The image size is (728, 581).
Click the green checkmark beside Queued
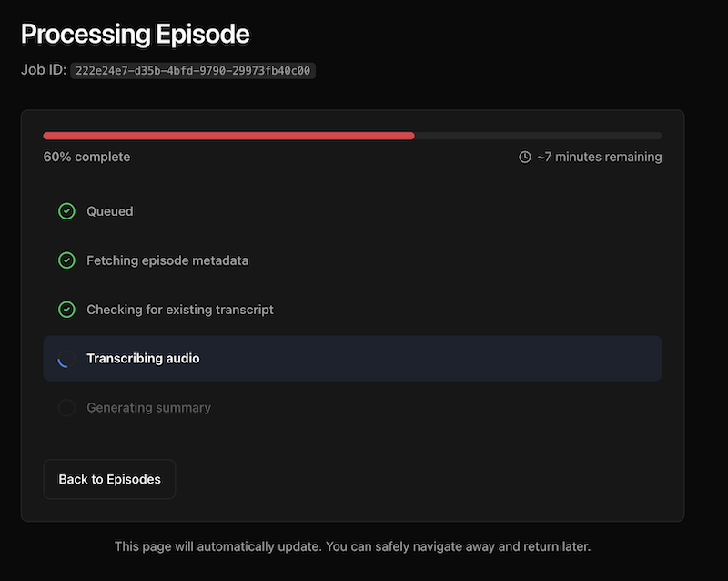point(66,211)
